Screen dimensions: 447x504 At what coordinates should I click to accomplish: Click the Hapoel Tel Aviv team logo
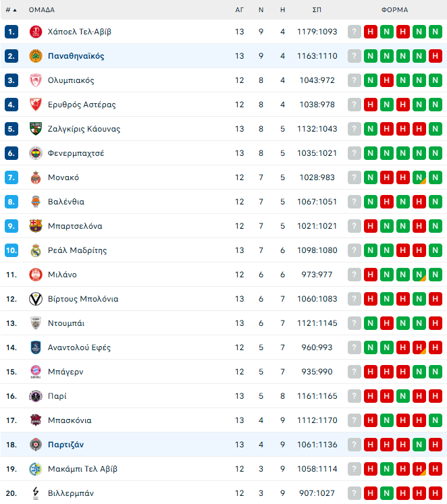coord(35,32)
